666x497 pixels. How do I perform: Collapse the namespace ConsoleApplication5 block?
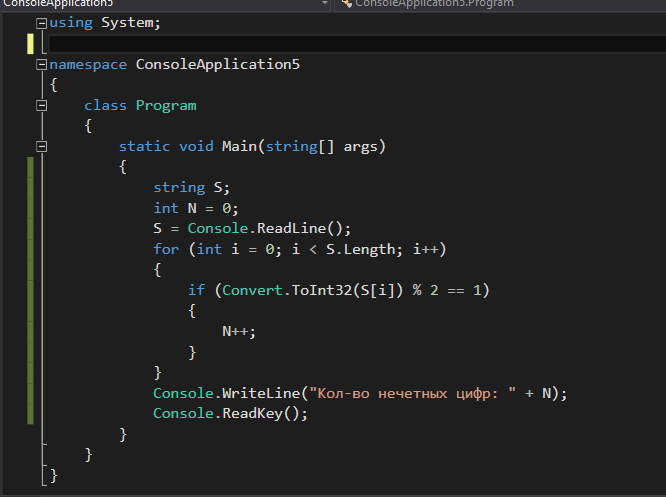41,64
